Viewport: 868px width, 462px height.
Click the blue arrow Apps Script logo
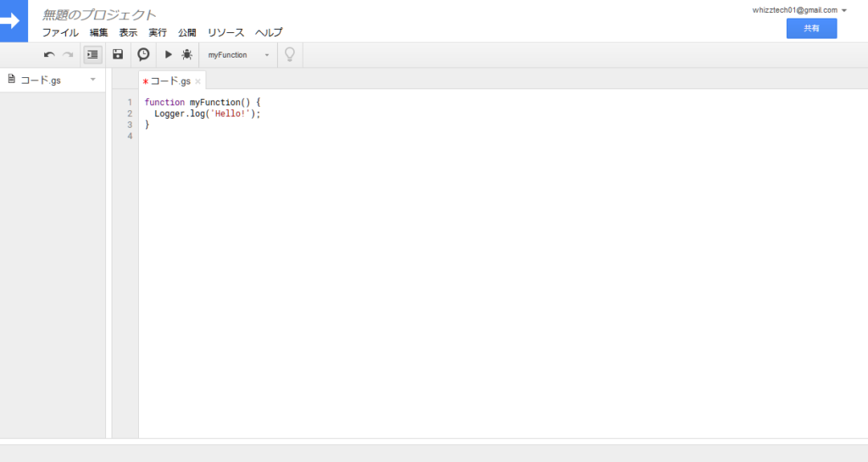click(14, 20)
